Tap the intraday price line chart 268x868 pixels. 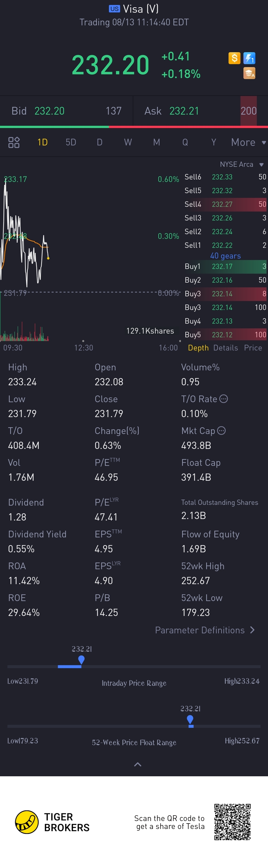tap(25, 232)
